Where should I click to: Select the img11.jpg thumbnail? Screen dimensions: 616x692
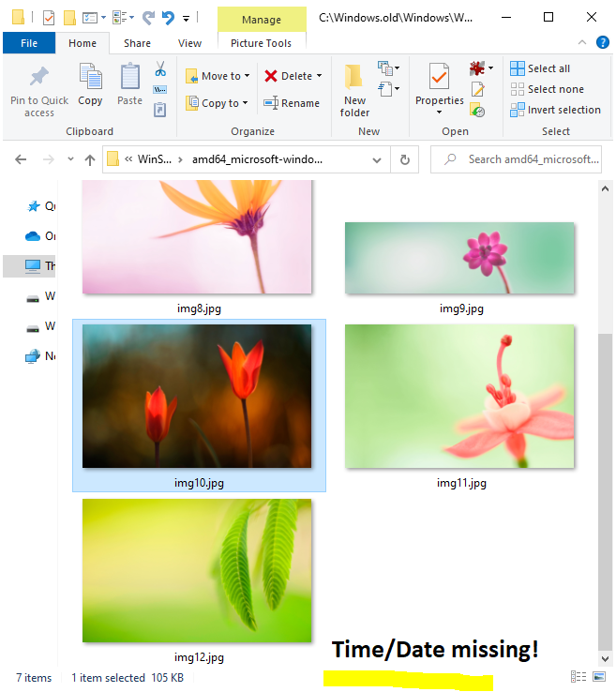tap(459, 397)
